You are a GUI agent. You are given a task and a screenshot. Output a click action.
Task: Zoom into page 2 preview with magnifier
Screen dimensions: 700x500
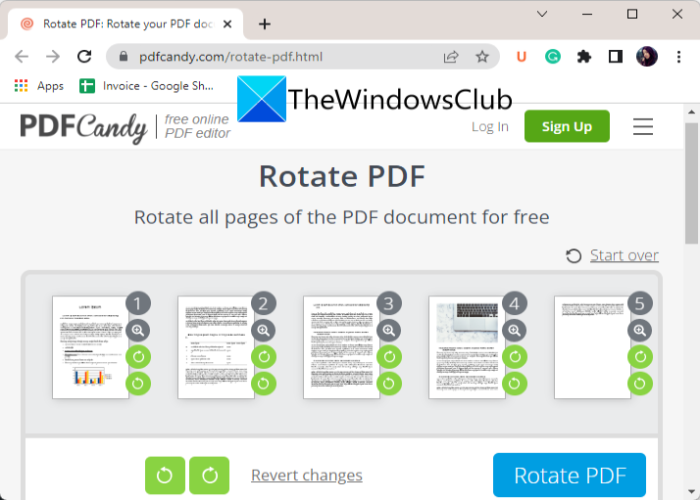pyautogui.click(x=263, y=330)
